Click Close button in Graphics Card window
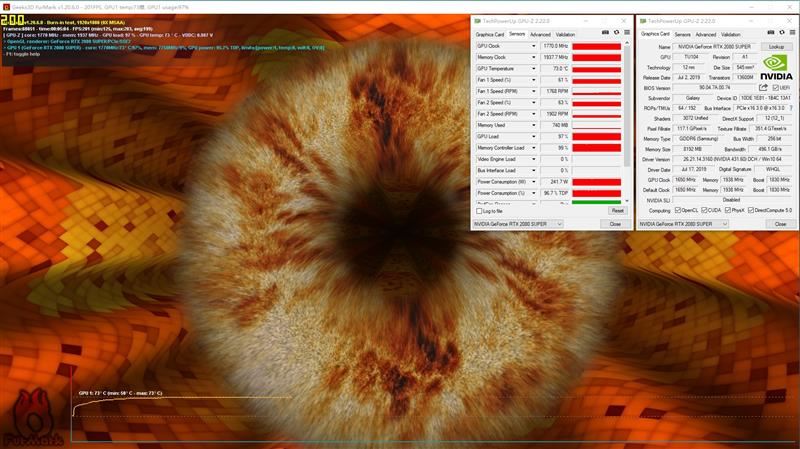Image resolution: width=800 pixels, height=449 pixels. coord(781,224)
